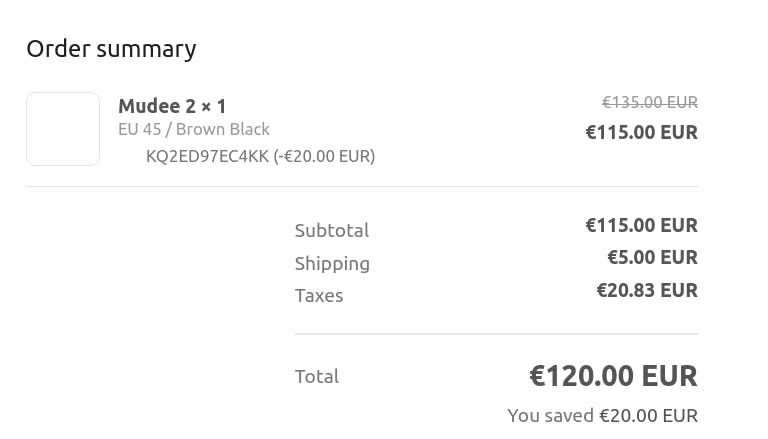Click the item's discounted €115.00 EUR price

pos(641,132)
